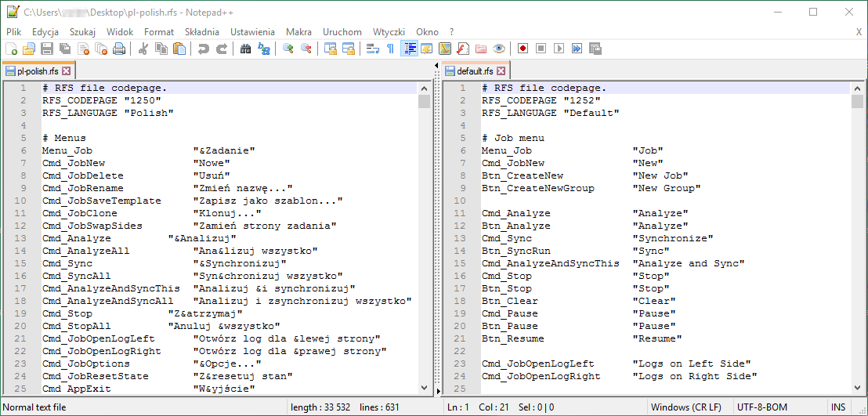Cut selection with scissors icon
The width and height of the screenshot is (868, 416).
pos(143,49)
